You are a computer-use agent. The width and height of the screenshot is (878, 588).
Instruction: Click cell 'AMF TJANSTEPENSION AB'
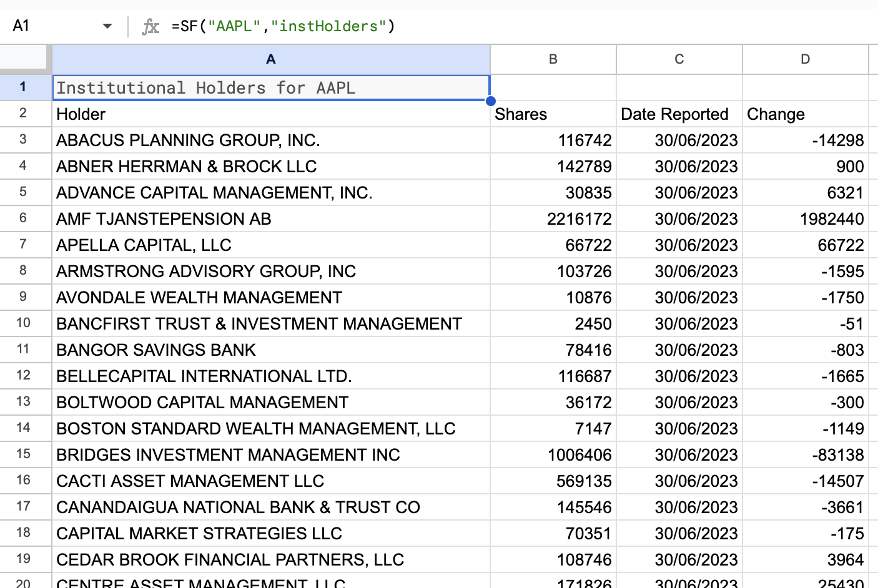(271, 219)
